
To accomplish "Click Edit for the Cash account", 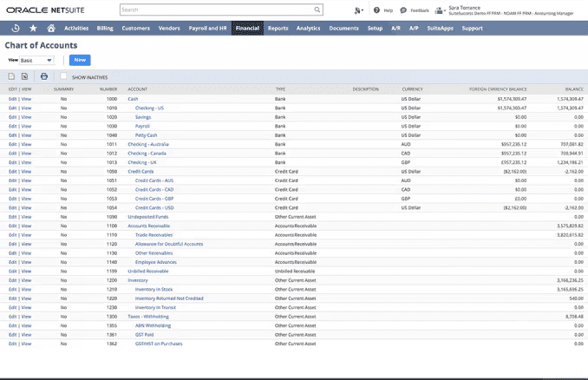I will pos(12,99).
